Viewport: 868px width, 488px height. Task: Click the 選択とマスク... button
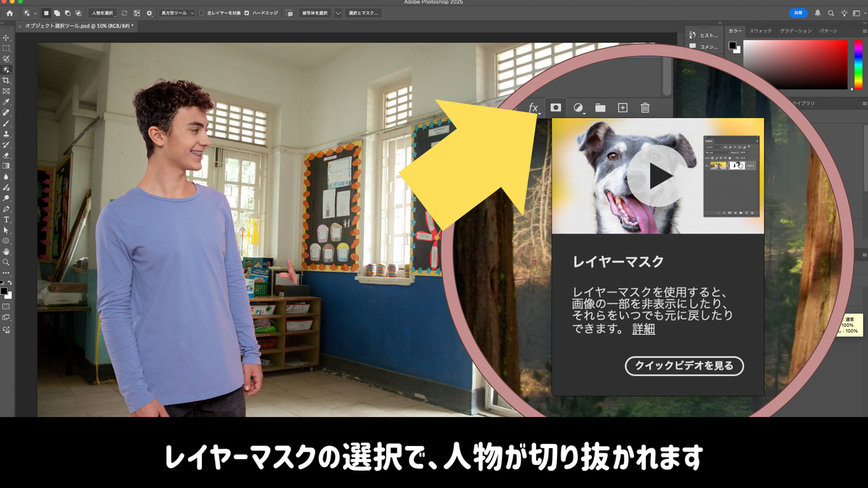(363, 13)
